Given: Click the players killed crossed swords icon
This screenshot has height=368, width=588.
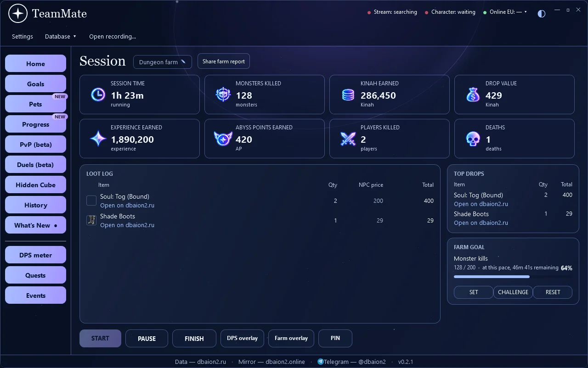Looking at the screenshot, I should 348,139.
